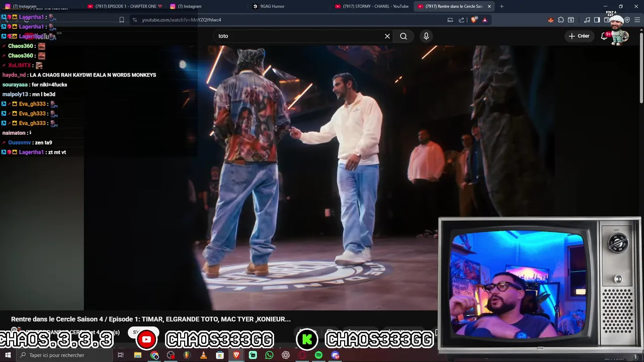Open File Explorer from the taskbar

click(138, 355)
